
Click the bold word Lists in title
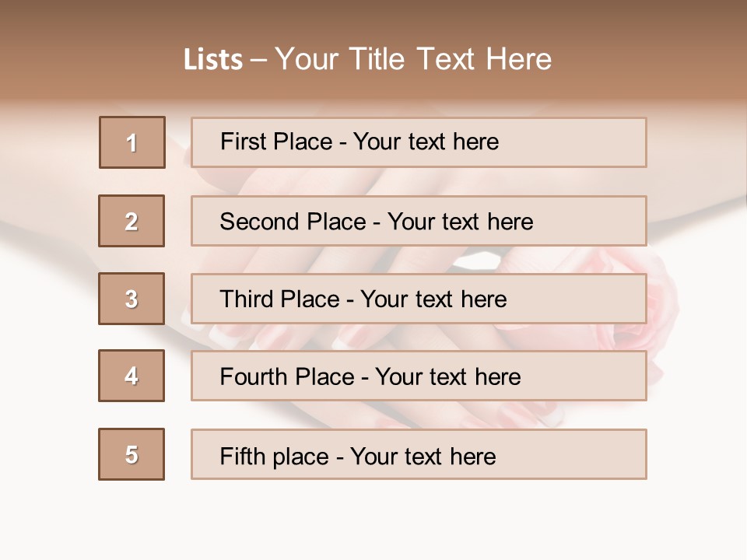(213, 60)
